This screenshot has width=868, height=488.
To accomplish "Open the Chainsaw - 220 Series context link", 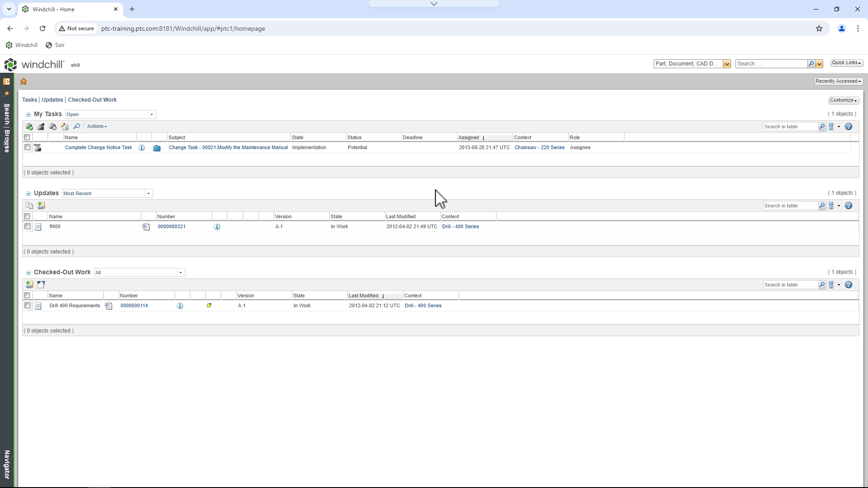I will pos(539,148).
